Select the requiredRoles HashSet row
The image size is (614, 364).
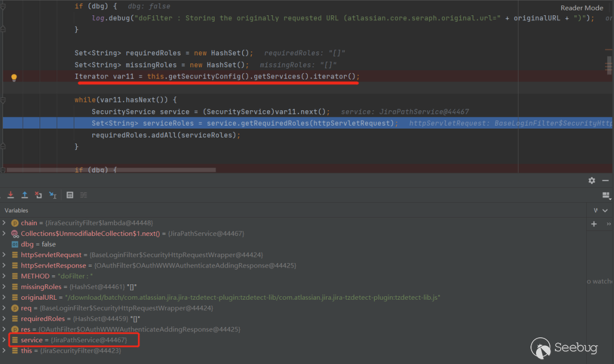293,319
